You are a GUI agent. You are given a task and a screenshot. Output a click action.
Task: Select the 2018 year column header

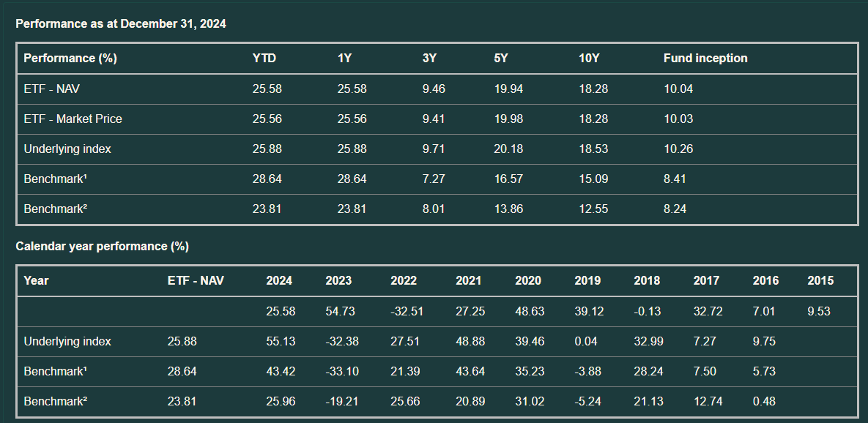point(647,280)
